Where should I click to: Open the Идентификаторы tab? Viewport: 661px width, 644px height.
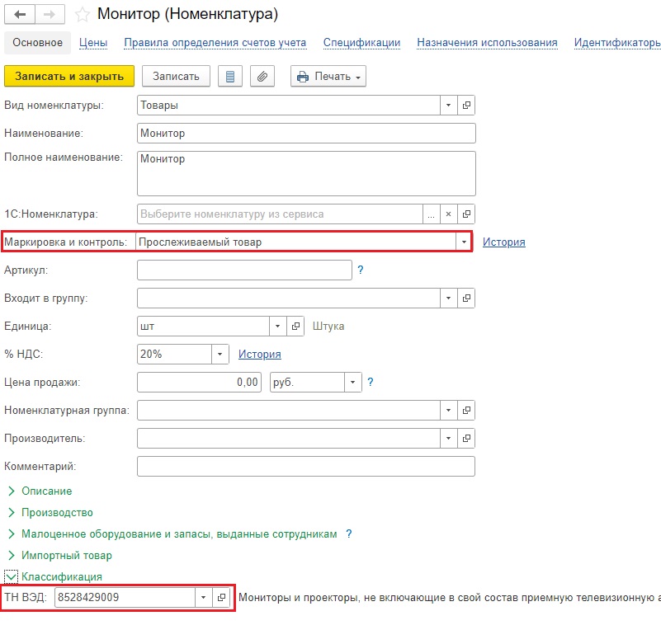point(617,43)
